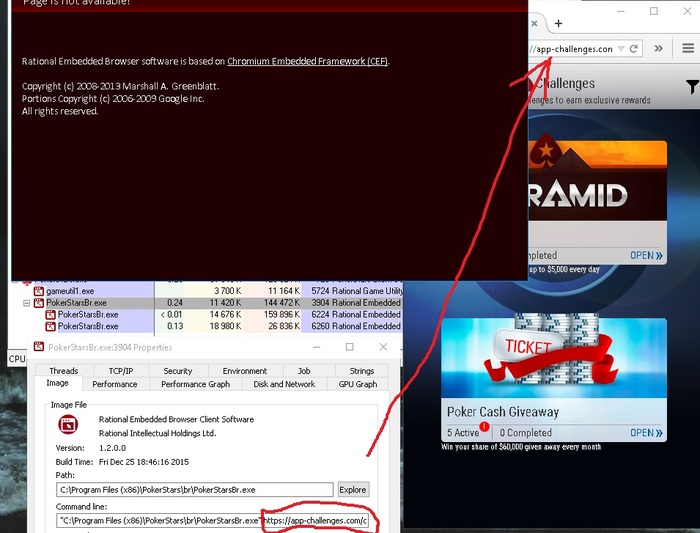Collapse the PokerStarsBr.exe parent process tree

pyautogui.click(x=26, y=303)
